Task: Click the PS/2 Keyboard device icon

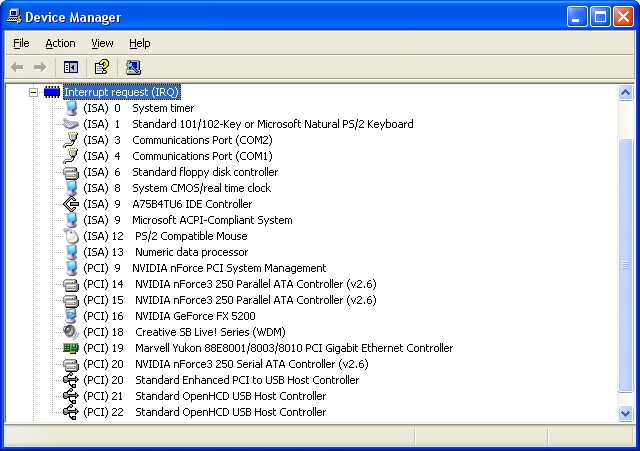Action: point(71,124)
